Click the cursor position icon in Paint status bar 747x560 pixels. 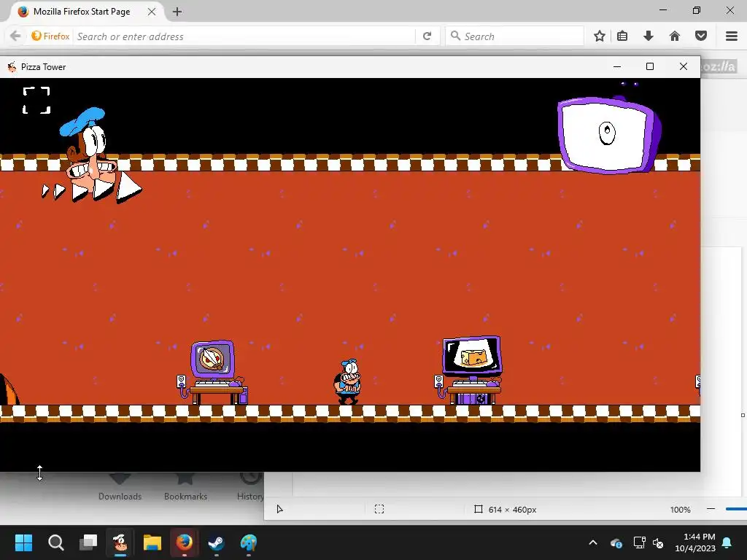(x=279, y=510)
